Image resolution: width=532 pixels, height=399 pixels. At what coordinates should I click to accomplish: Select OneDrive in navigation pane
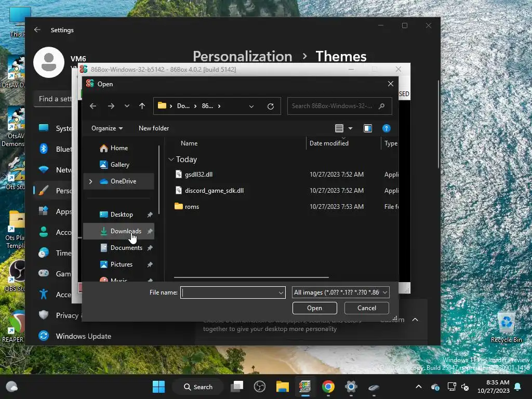(x=119, y=181)
